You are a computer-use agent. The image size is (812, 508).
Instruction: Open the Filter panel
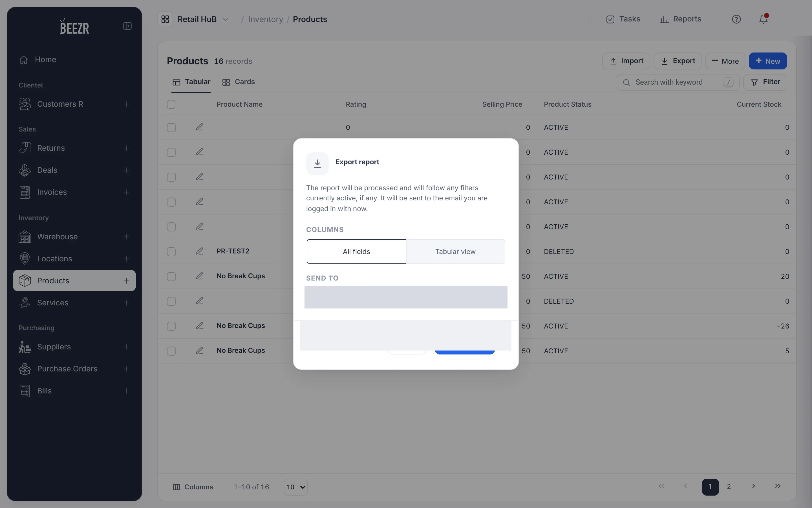coord(765,82)
